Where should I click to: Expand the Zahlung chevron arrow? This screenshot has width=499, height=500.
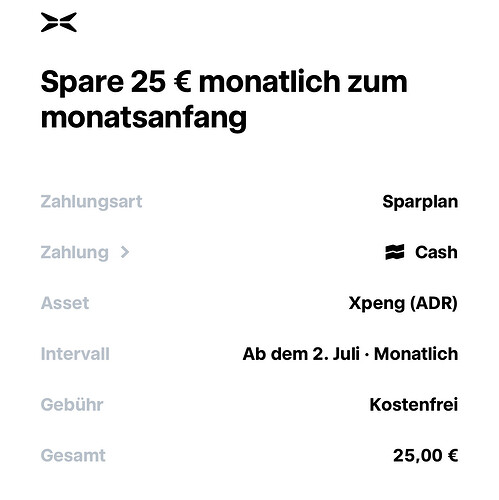point(125,252)
